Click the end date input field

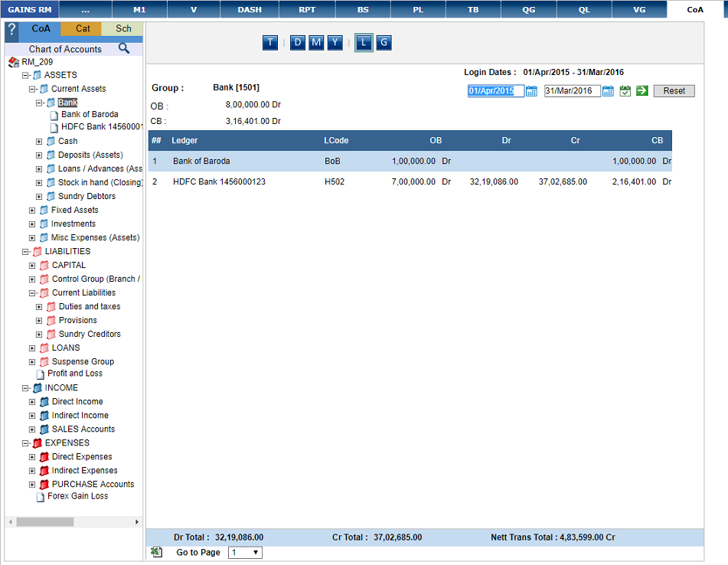point(573,91)
